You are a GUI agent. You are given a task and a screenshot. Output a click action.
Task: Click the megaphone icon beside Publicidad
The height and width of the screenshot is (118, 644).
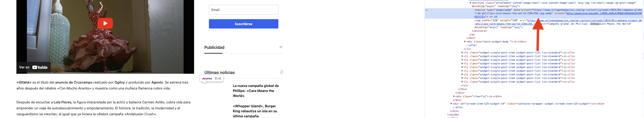tap(281, 47)
